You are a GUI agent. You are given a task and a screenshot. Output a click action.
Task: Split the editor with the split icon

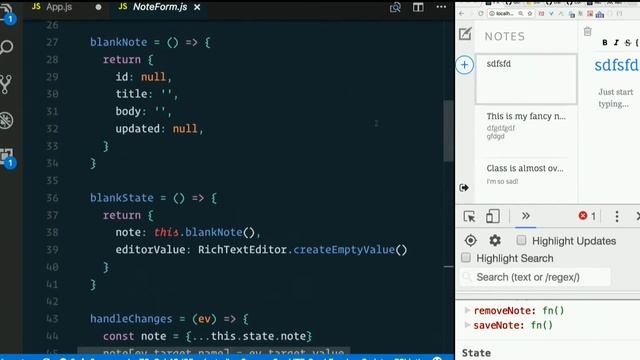(x=418, y=7)
